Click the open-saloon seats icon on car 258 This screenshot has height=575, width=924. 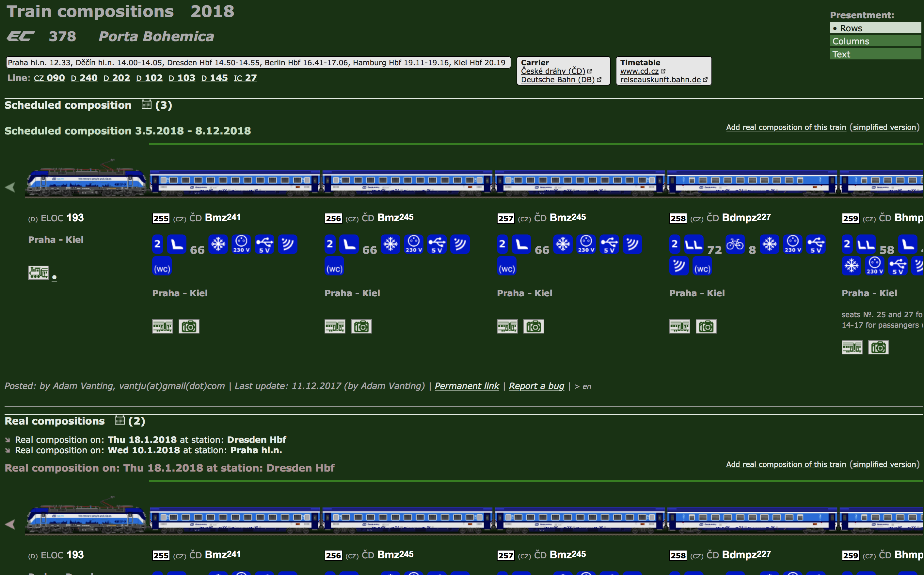[x=694, y=244]
